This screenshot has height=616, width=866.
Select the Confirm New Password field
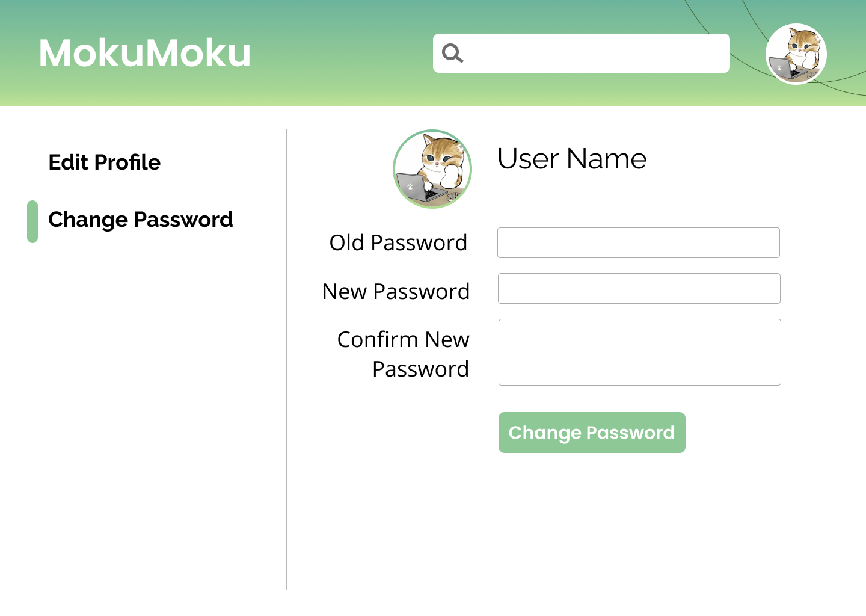(639, 352)
